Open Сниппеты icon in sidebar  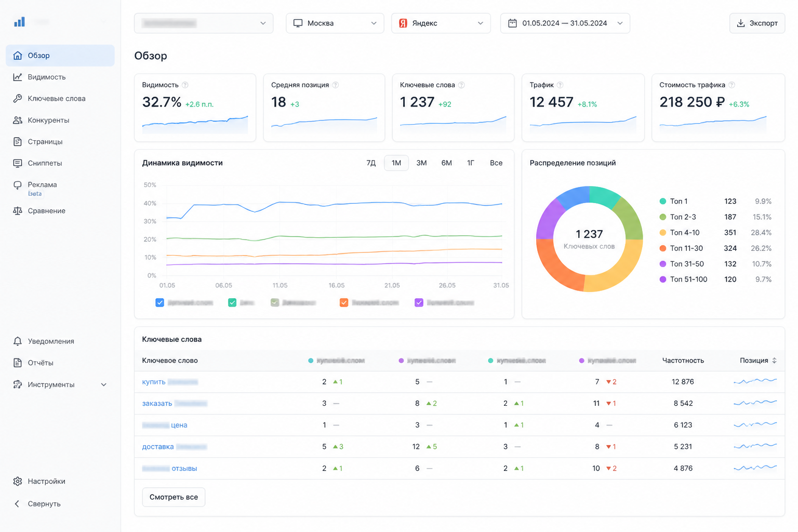coord(18,163)
